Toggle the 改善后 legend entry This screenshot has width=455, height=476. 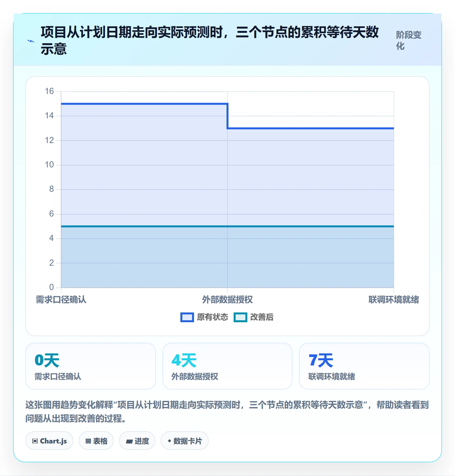click(254, 317)
